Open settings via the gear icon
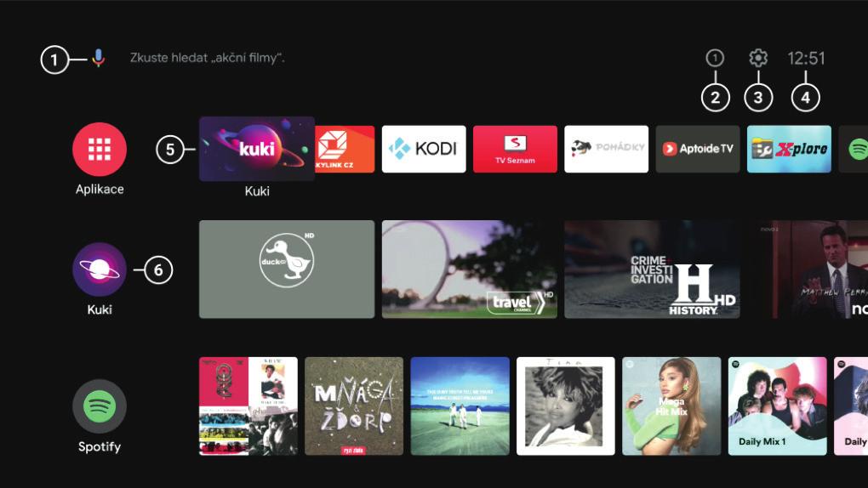868x488 pixels. (x=758, y=58)
